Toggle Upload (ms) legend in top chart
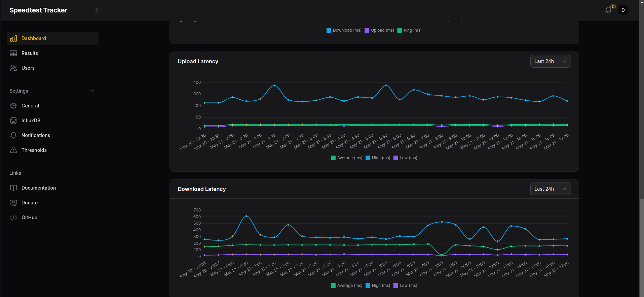The height and width of the screenshot is (297, 644). tap(379, 30)
